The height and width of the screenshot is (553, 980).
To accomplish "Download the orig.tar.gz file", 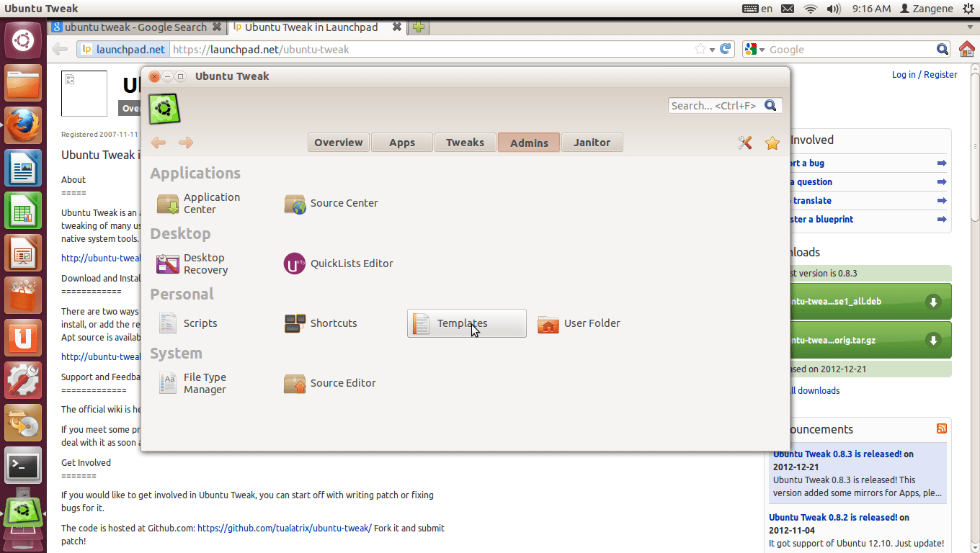I will [x=871, y=340].
